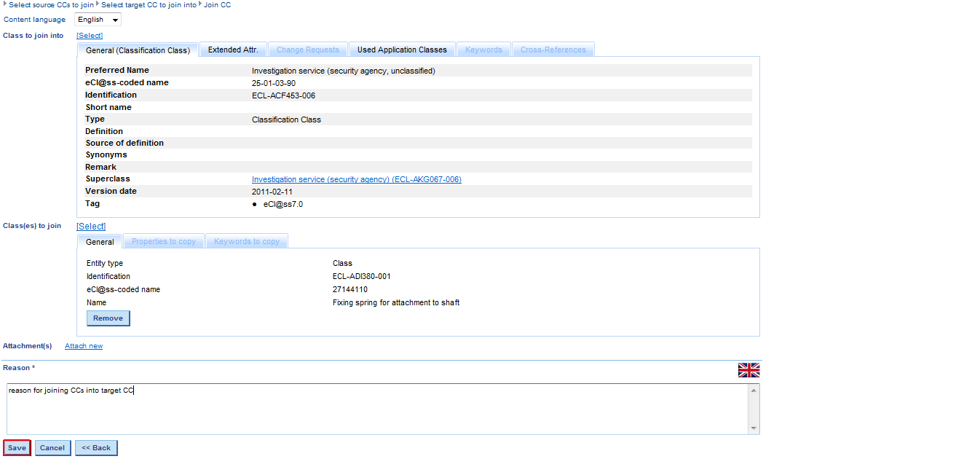Click Select link for Class to join into
Viewport: 980px width, 459px height.
(90, 35)
